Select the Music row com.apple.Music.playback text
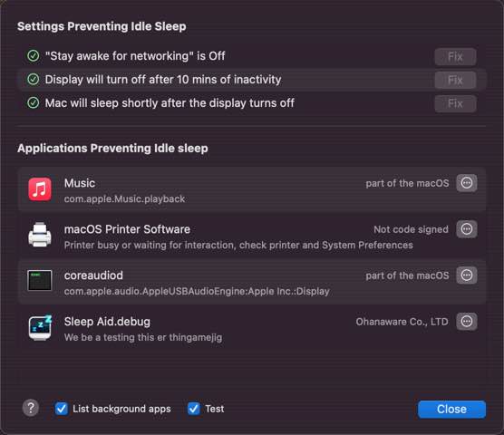 (124, 198)
